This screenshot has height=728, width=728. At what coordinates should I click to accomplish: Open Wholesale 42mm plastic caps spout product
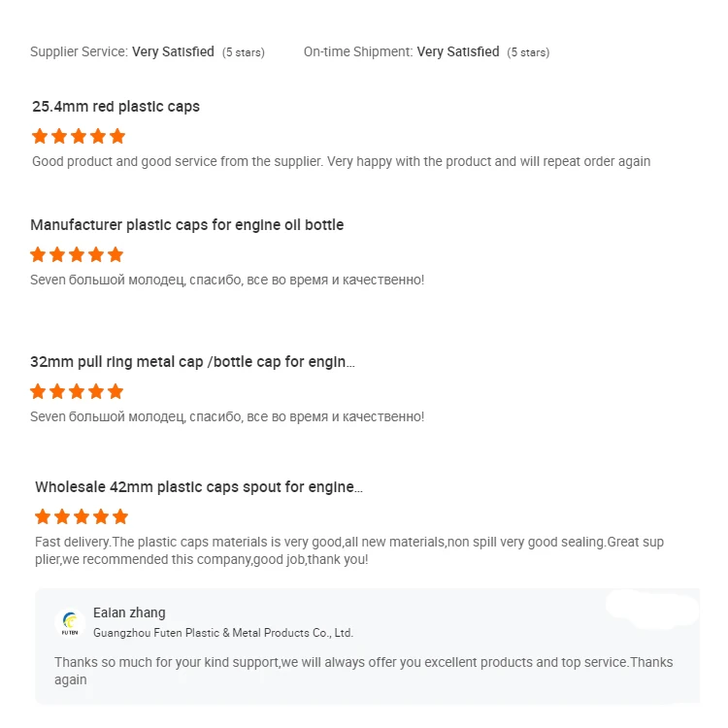coord(199,487)
